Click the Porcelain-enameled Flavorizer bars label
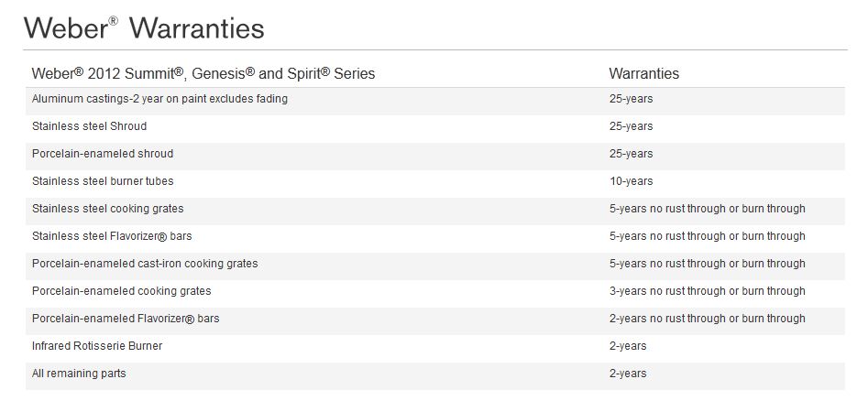 (x=126, y=319)
